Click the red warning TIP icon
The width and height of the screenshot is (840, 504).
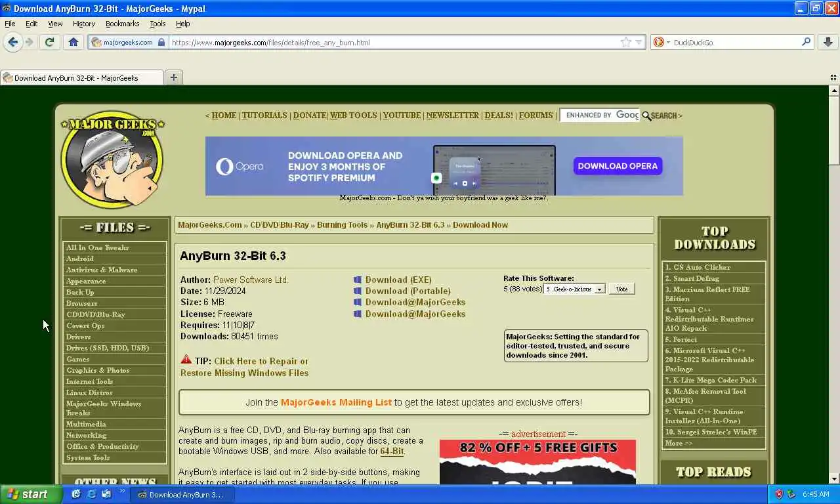tap(186, 360)
